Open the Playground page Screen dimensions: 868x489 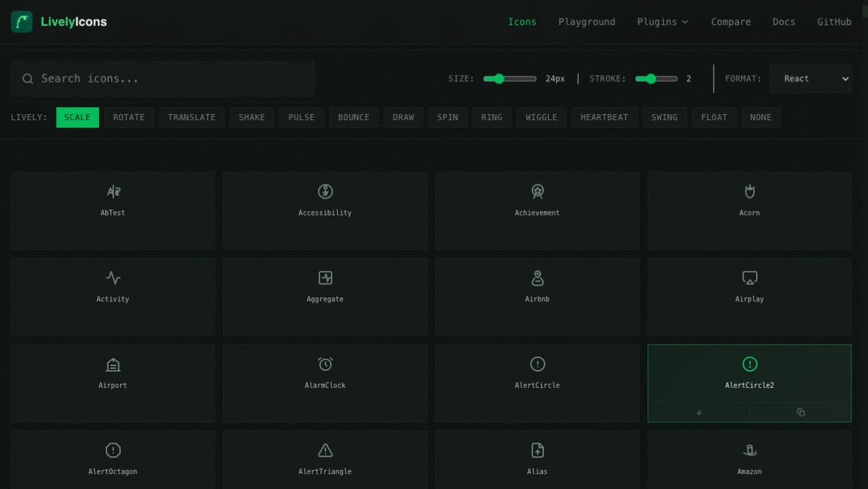[x=587, y=22]
